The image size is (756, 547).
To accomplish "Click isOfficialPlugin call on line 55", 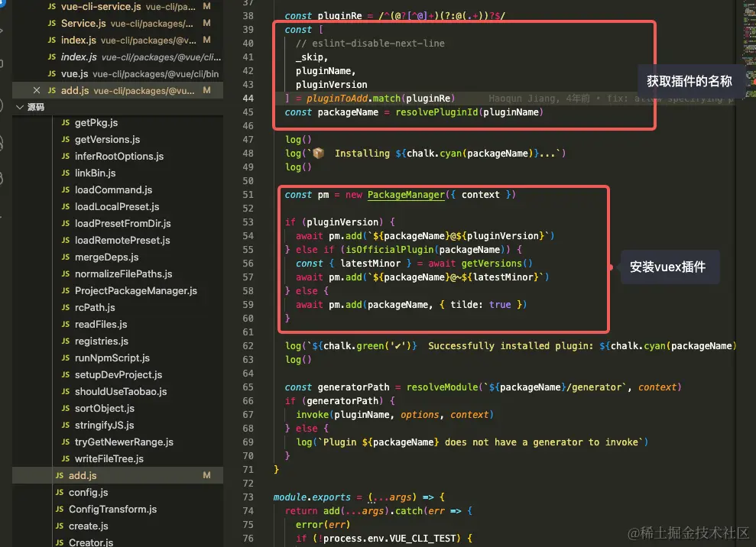I will (x=390, y=250).
